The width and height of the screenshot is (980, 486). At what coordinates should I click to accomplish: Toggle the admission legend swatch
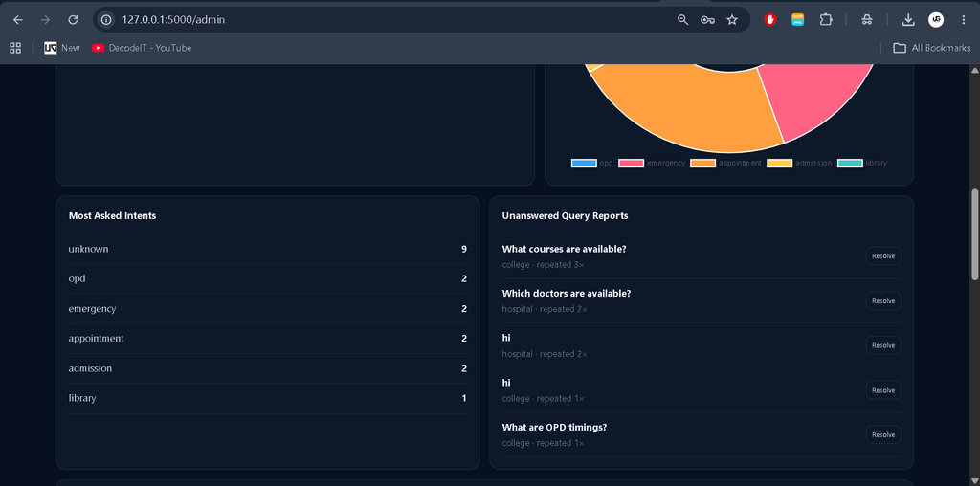[779, 163]
